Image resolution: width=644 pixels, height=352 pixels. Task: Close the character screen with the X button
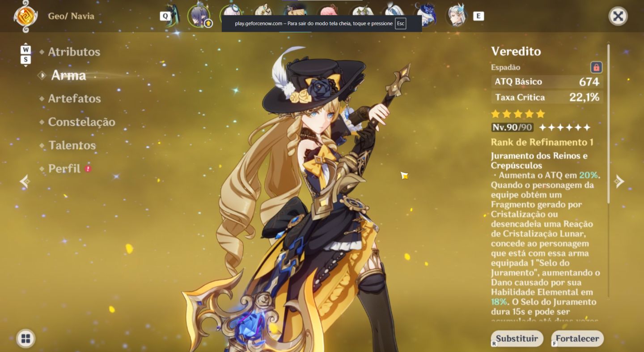coord(618,17)
